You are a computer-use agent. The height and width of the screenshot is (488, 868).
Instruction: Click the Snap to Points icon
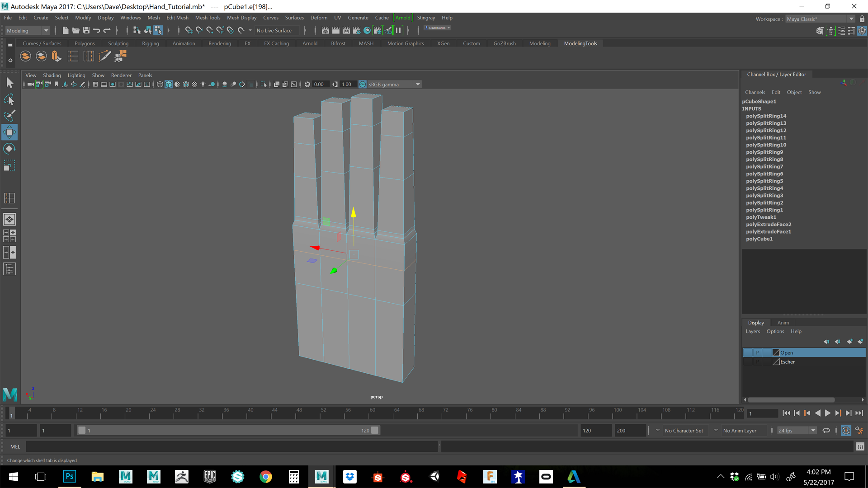(209, 30)
